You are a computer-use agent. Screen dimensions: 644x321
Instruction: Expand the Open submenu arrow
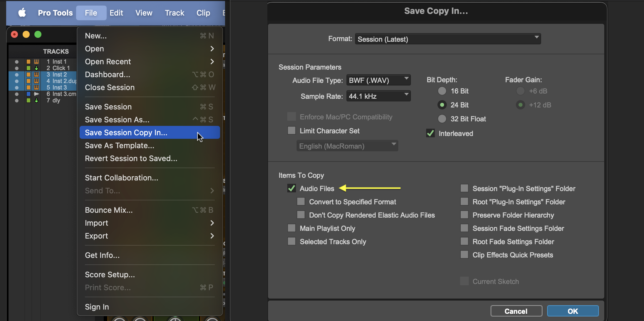click(212, 49)
